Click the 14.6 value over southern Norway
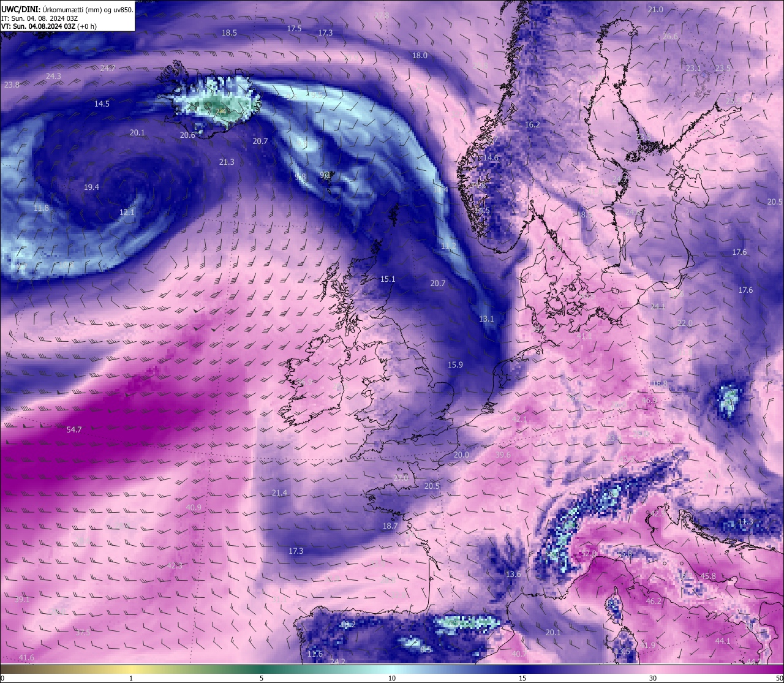The height and width of the screenshot is (683, 784). [491, 158]
